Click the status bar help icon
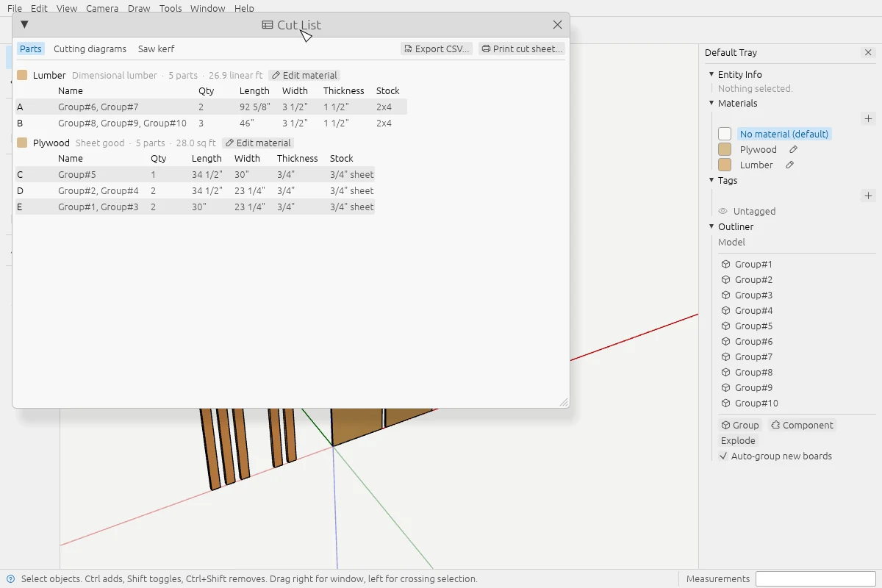 tap(10, 578)
